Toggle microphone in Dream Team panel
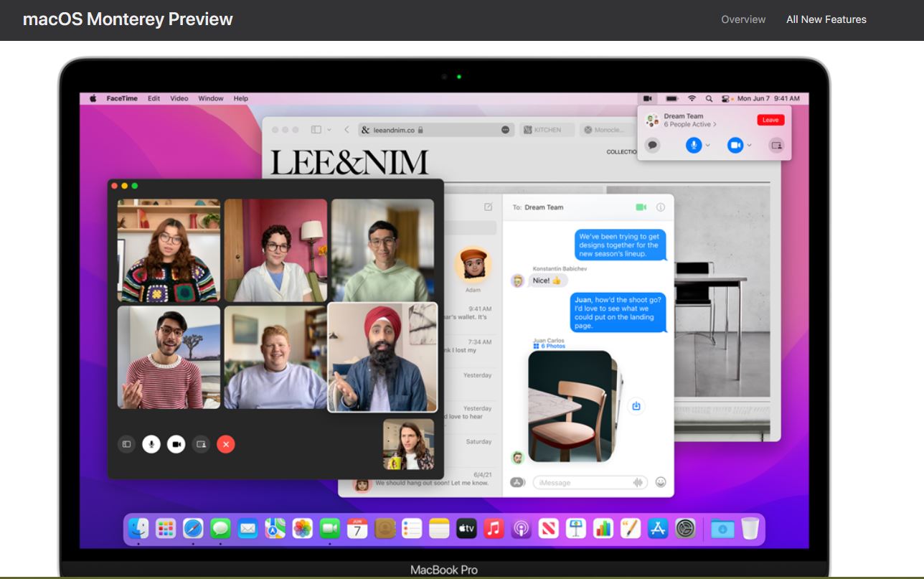 [693, 145]
